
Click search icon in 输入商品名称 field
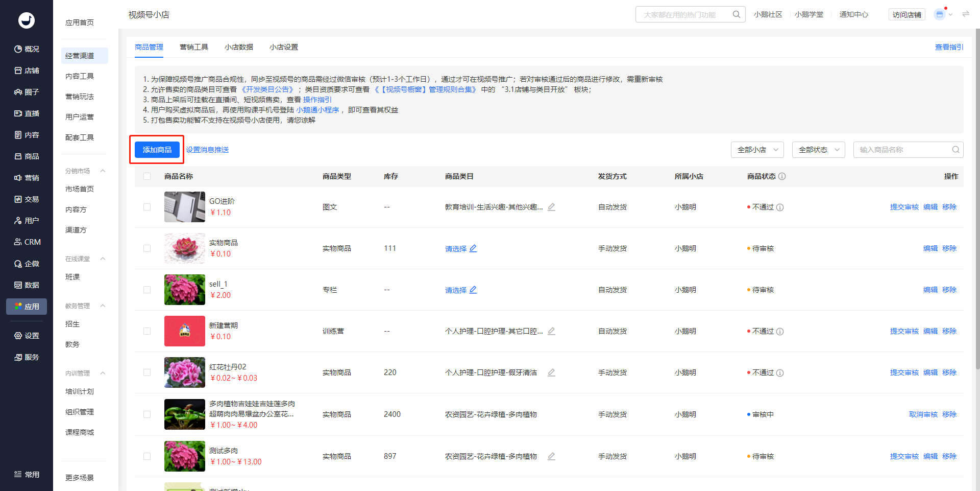click(x=956, y=150)
